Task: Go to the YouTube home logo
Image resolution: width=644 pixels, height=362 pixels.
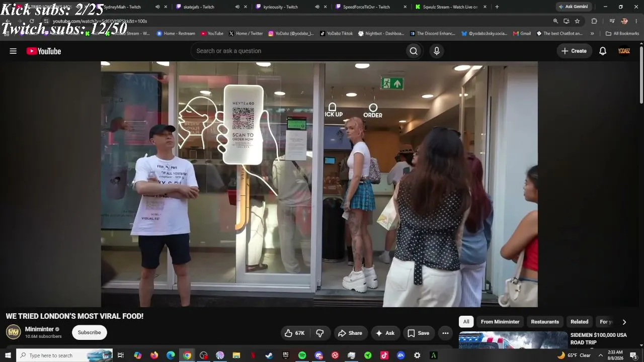Action: (44, 51)
